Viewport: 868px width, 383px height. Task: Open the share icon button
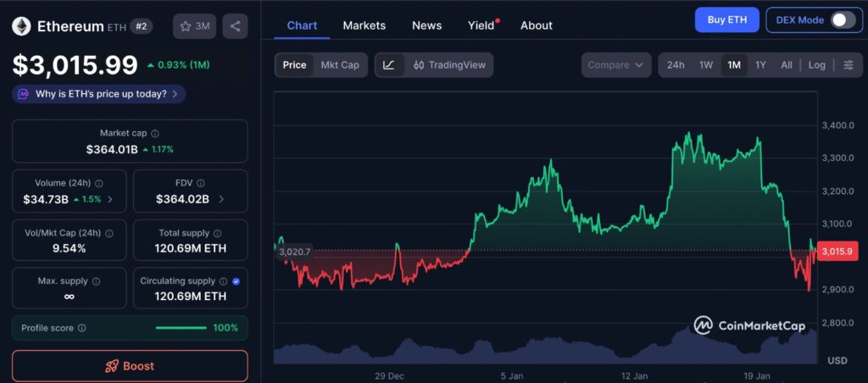click(x=236, y=26)
